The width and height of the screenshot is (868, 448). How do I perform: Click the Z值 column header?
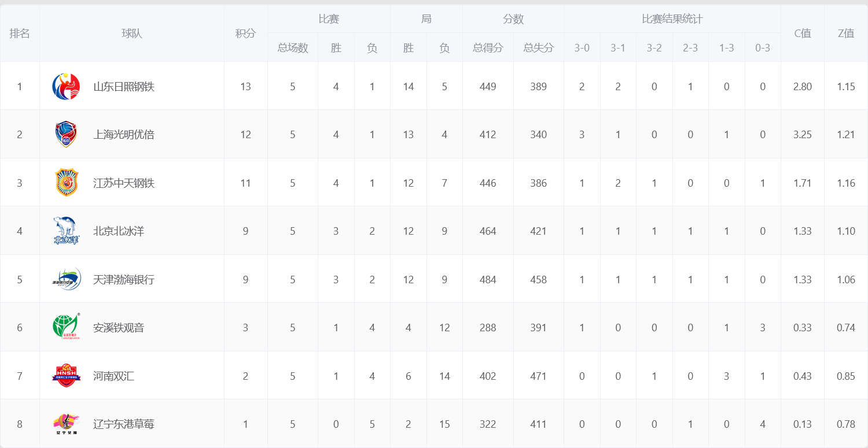coord(845,34)
